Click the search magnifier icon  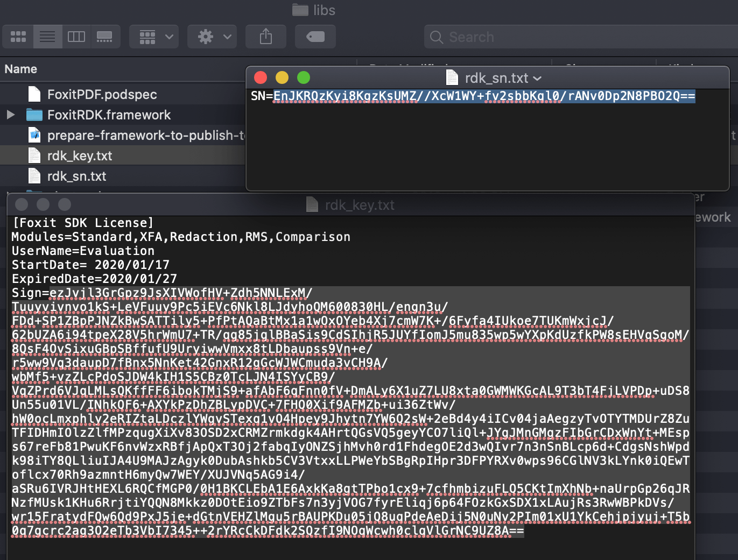click(x=437, y=37)
